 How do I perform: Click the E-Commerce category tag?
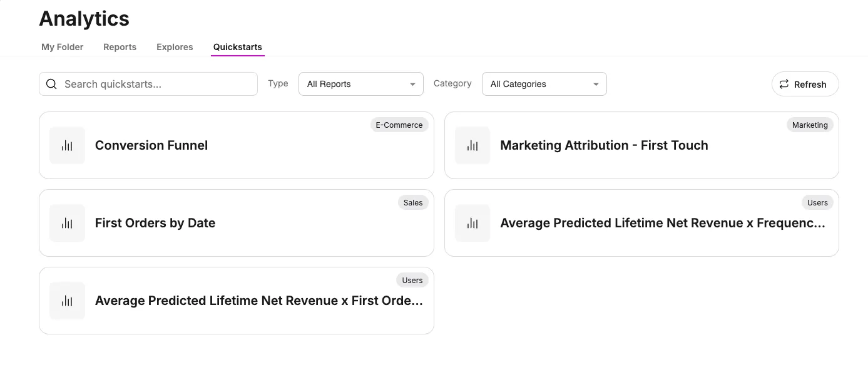click(399, 125)
